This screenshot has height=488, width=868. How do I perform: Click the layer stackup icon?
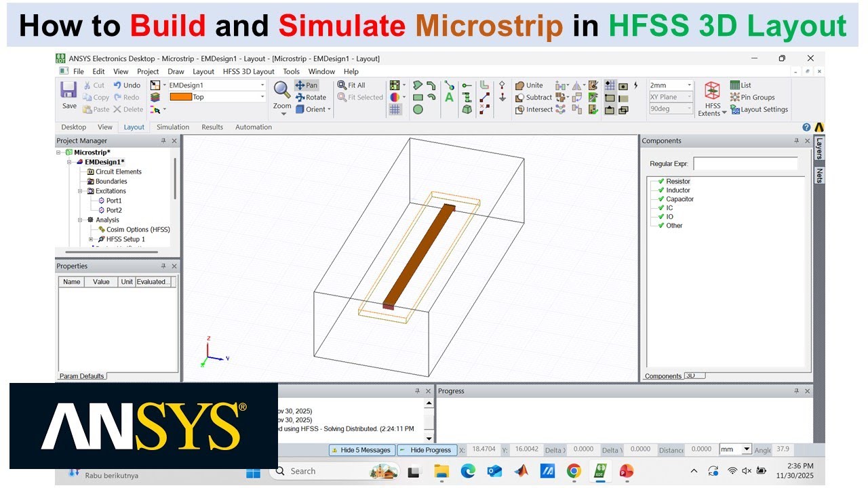click(x=155, y=98)
